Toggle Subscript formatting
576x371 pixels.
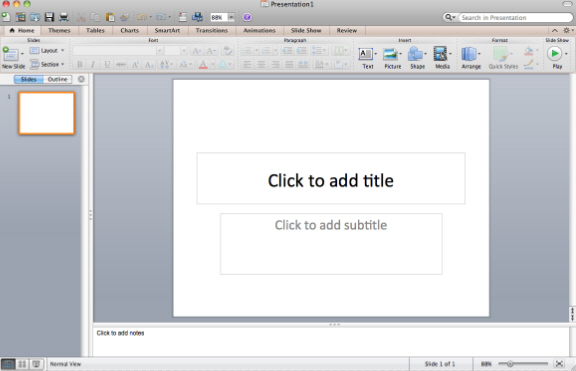[149, 65]
